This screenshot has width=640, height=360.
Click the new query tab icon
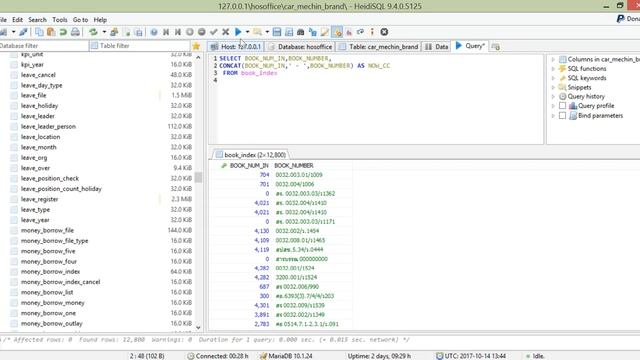coord(496,47)
